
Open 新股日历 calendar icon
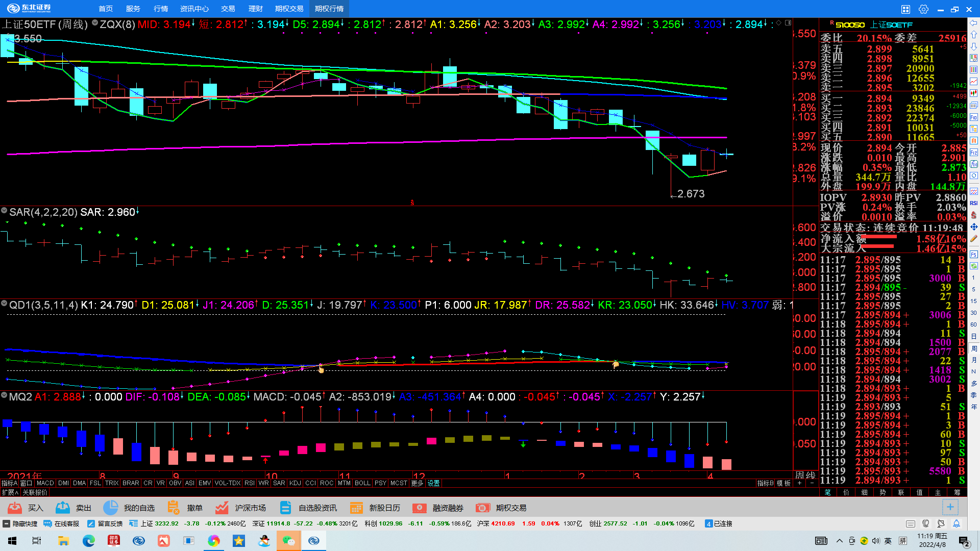tap(356, 508)
